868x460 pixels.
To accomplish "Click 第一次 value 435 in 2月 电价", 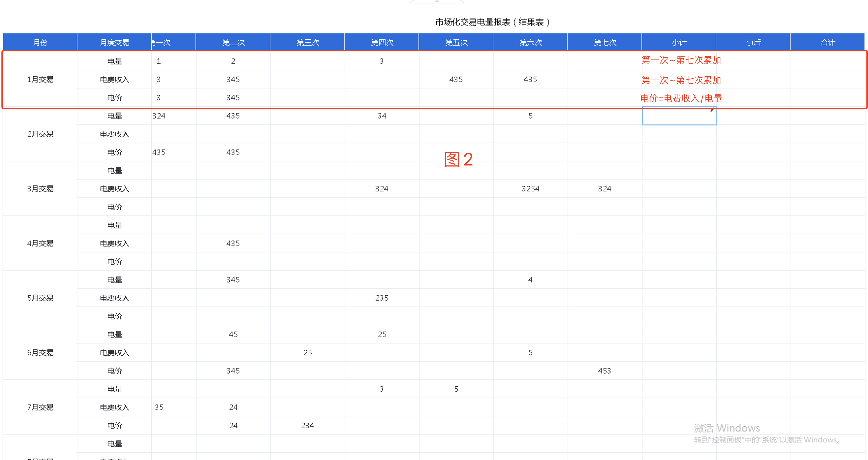I will [x=159, y=152].
